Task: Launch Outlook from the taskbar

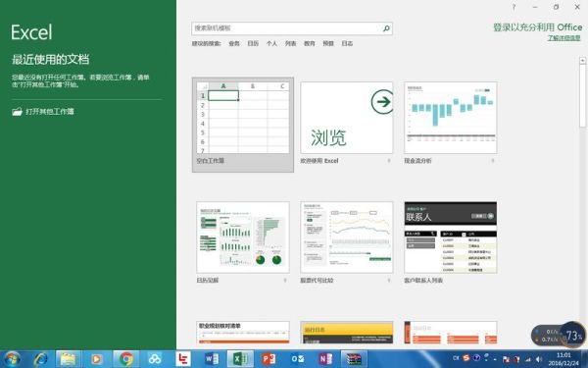Action: [297, 359]
